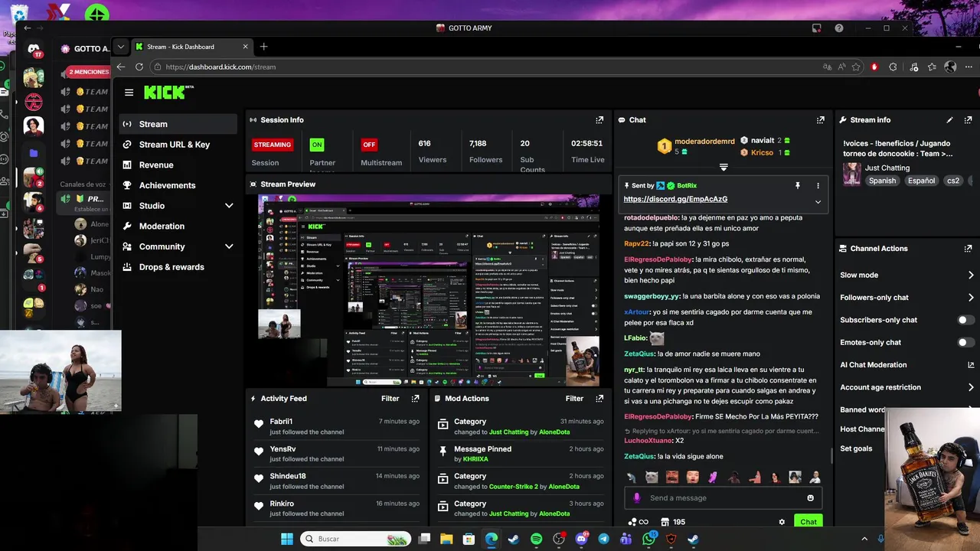The width and height of the screenshot is (980, 551).
Task: Collapse the chat leaderboard arrow
Action: tap(724, 167)
